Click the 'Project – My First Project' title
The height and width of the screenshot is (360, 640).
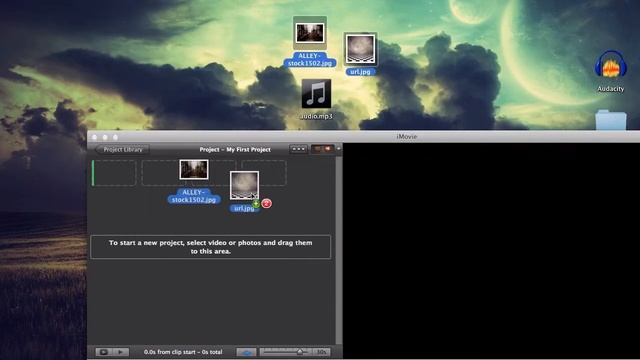point(235,149)
